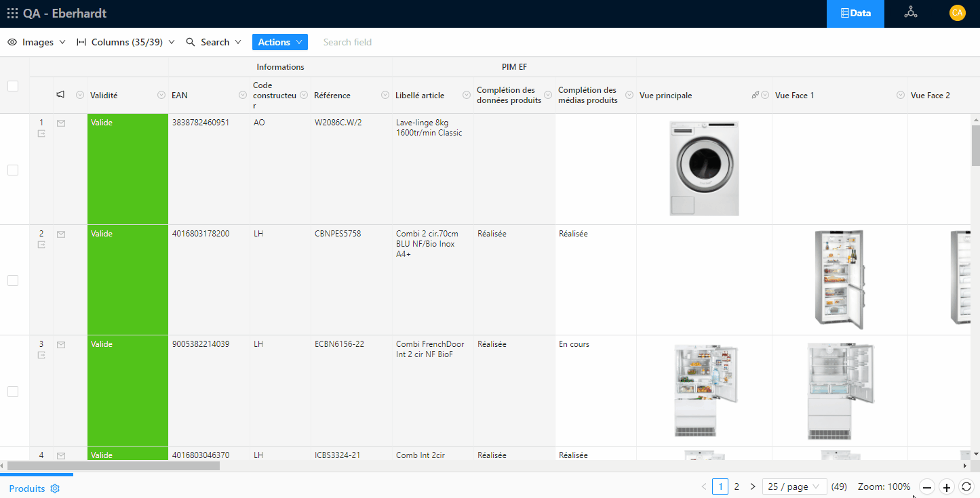980x498 pixels.
Task: Switch to the Data tab
Action: pyautogui.click(x=855, y=14)
